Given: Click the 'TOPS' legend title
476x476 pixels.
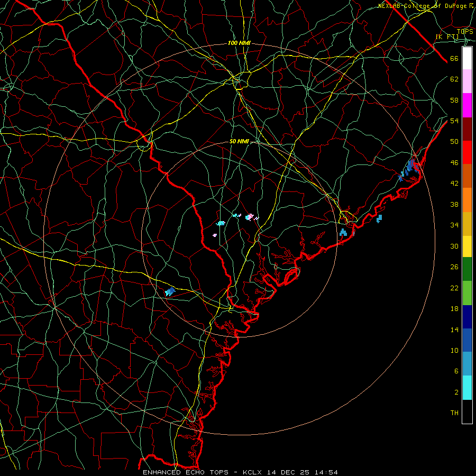Looking at the screenshot, I should pos(465,32).
